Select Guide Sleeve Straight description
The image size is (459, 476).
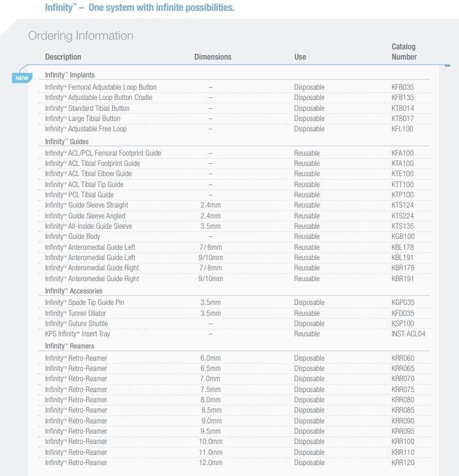tap(86, 205)
